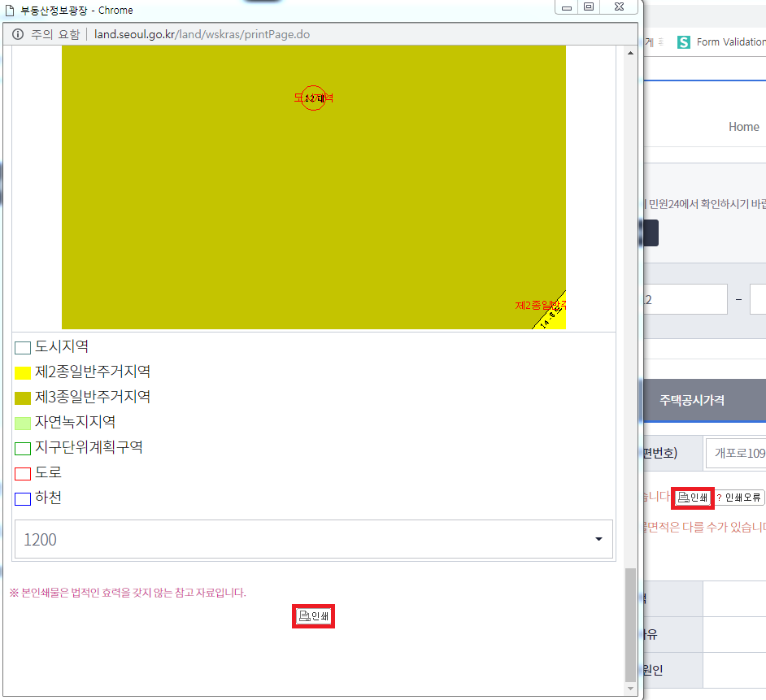Click the 인쇄오류 button
Viewport: 766px width, 700px height.
739,497
